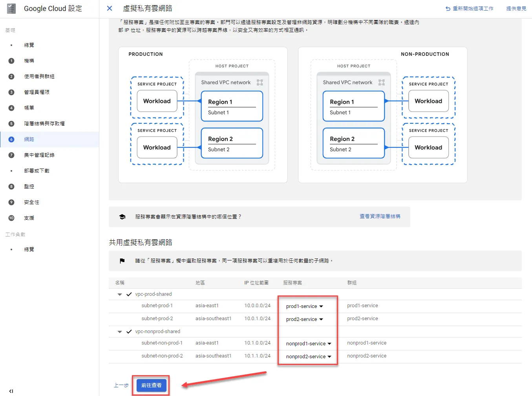Click IP range 10.1.1.0/24
Image resolution: width=532 pixels, height=396 pixels.
[258, 356]
